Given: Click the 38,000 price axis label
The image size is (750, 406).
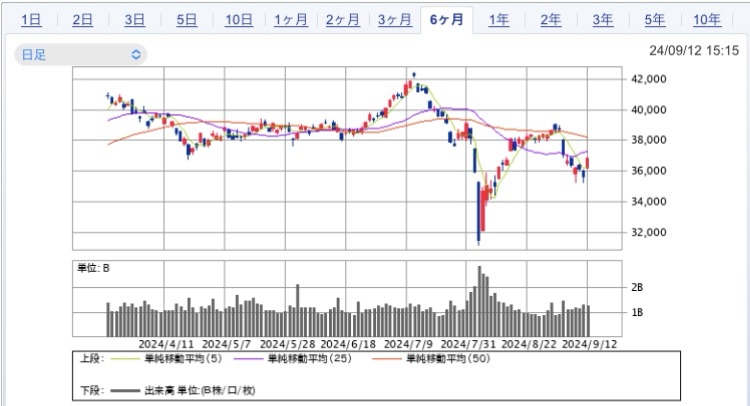Looking at the screenshot, I should (x=649, y=140).
